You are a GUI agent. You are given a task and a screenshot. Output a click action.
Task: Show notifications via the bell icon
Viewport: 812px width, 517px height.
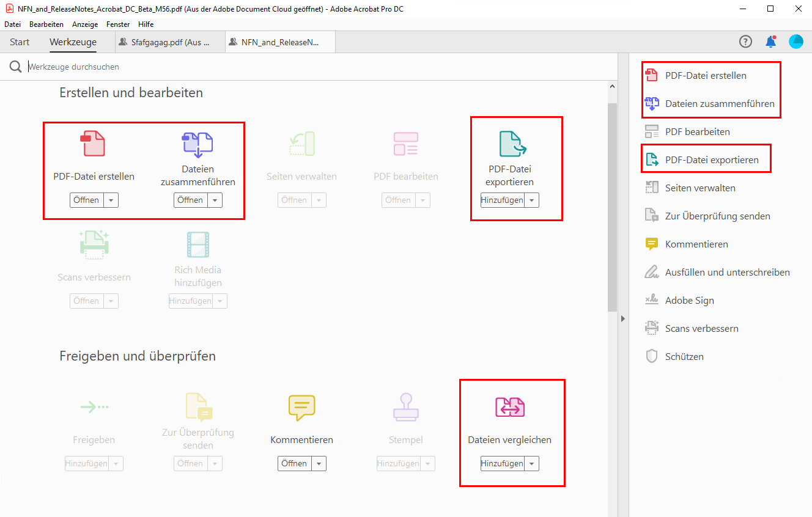(770, 42)
